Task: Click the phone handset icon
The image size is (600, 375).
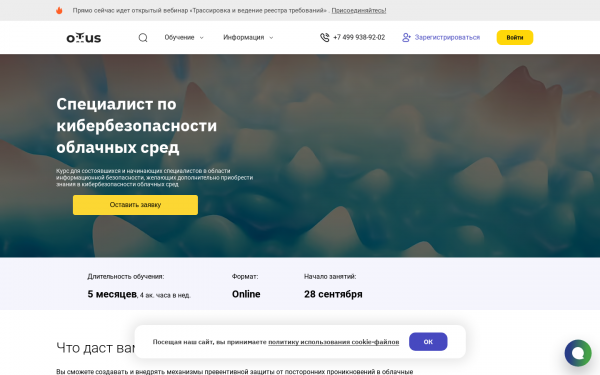Action: click(x=324, y=38)
